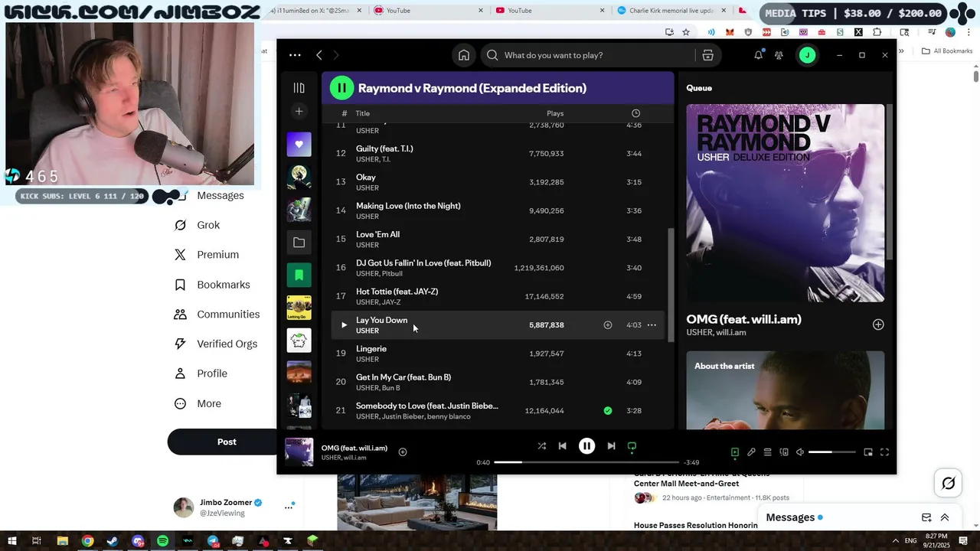Toggle the Now Playing view

[x=735, y=452]
